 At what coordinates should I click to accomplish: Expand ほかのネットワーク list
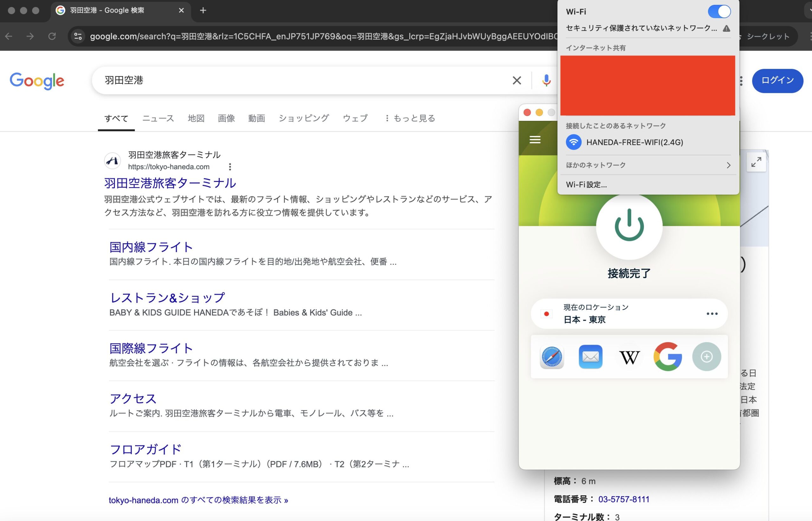pyautogui.click(x=648, y=165)
